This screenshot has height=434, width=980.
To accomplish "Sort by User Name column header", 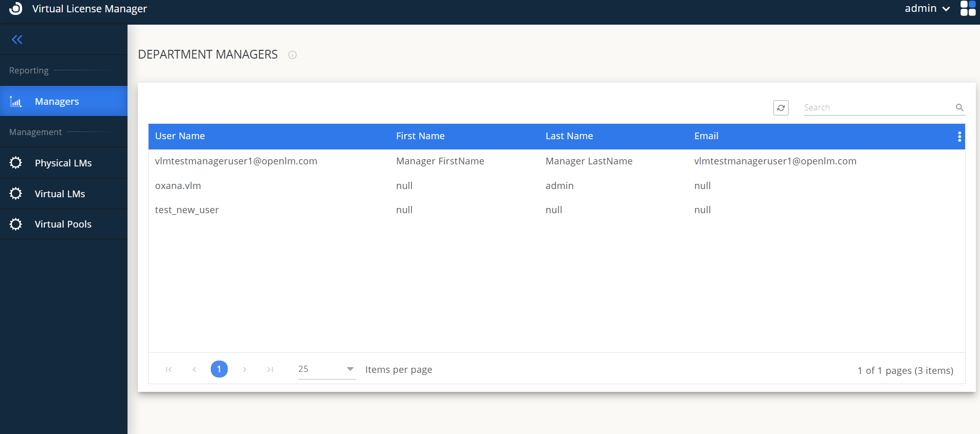I will point(180,136).
